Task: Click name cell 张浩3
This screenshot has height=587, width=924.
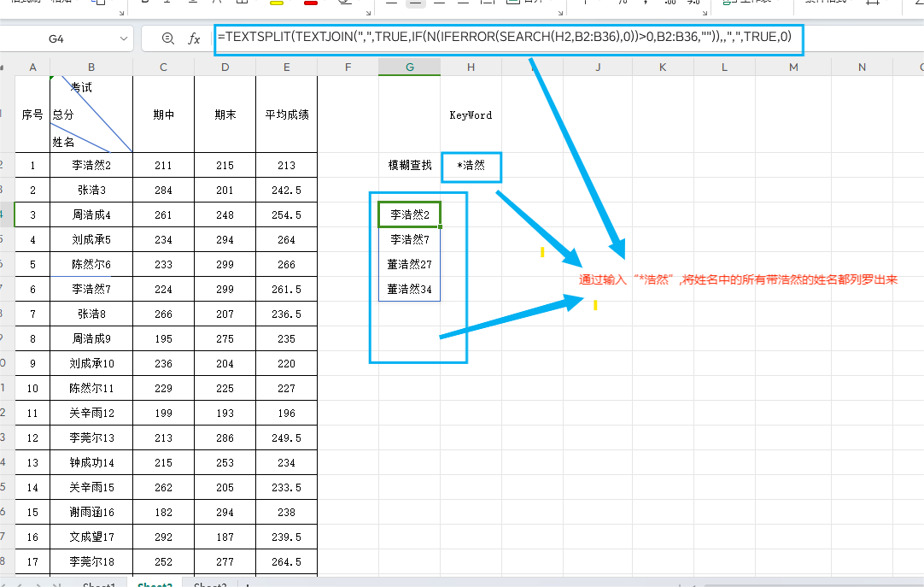Action: [91, 190]
